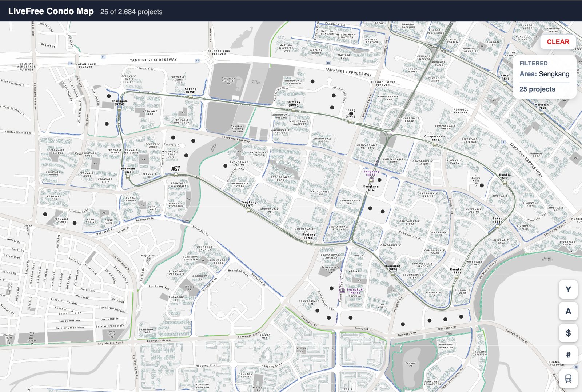Open the # filter button

568,355
